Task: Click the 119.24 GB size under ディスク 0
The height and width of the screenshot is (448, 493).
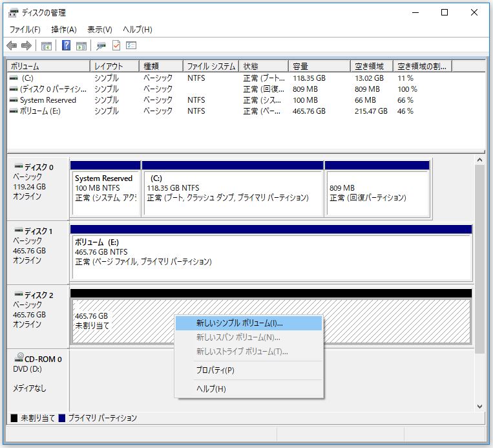Action: [29, 187]
